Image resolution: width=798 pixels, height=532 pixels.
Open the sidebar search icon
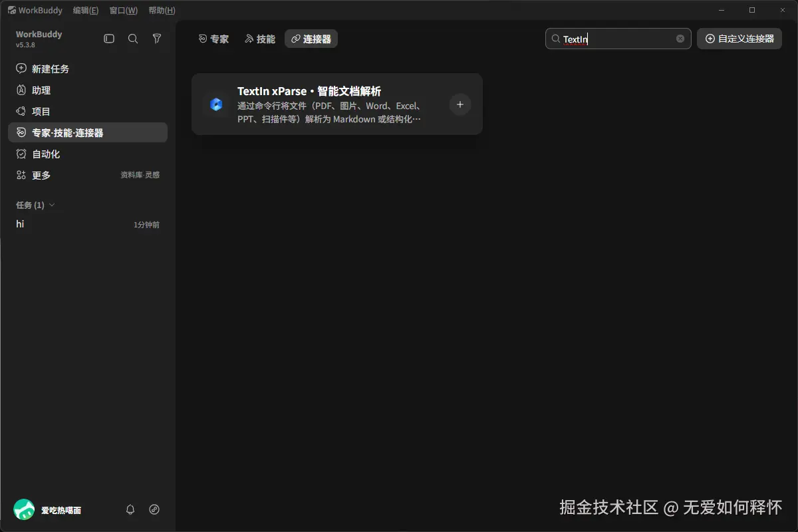click(x=133, y=39)
